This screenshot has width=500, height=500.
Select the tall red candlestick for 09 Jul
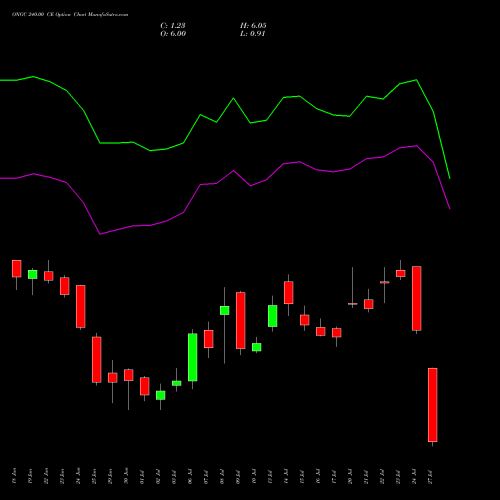241,320
